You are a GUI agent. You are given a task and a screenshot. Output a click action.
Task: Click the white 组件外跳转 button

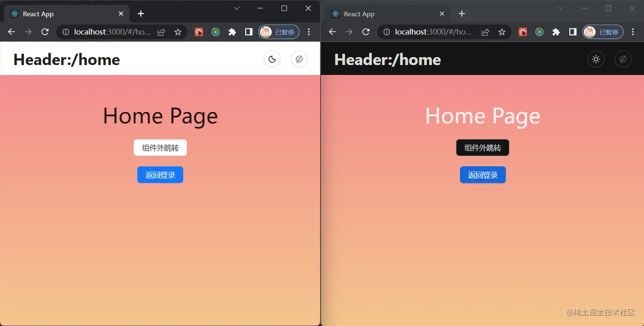(x=160, y=148)
